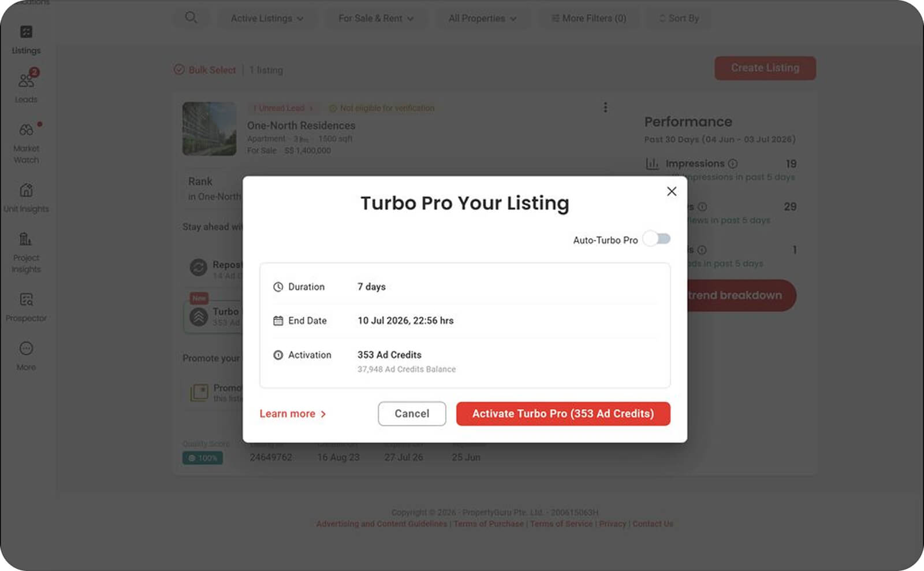
Task: Click the search magnifier icon
Action: [x=191, y=18]
